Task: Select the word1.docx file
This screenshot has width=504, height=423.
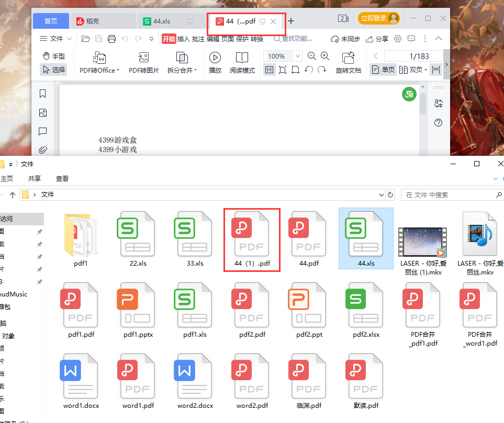Action: coord(81,382)
